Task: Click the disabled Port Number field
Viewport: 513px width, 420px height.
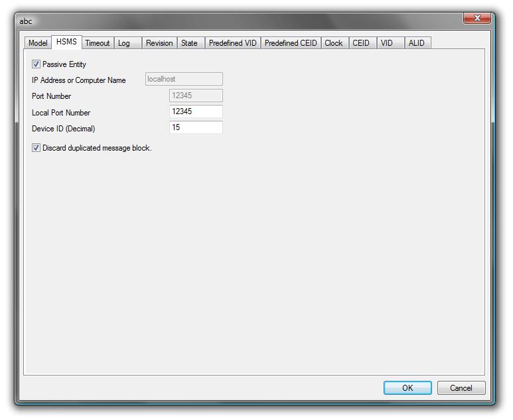Action: (196, 96)
